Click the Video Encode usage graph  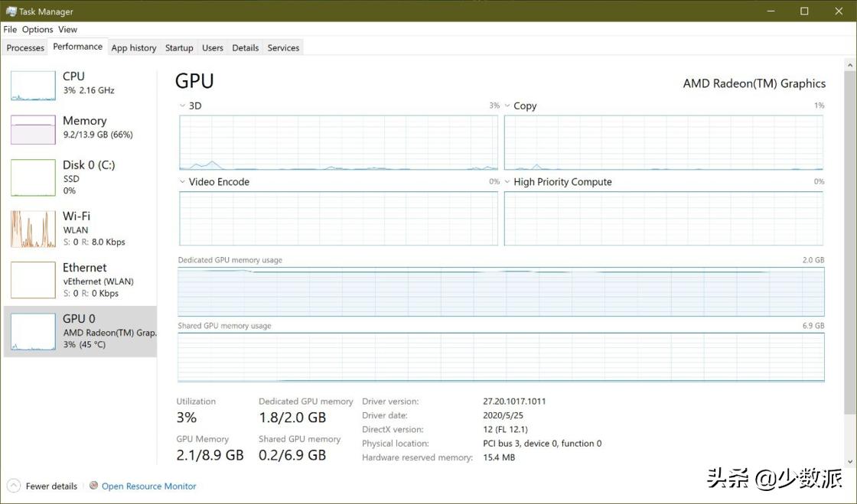(x=338, y=219)
